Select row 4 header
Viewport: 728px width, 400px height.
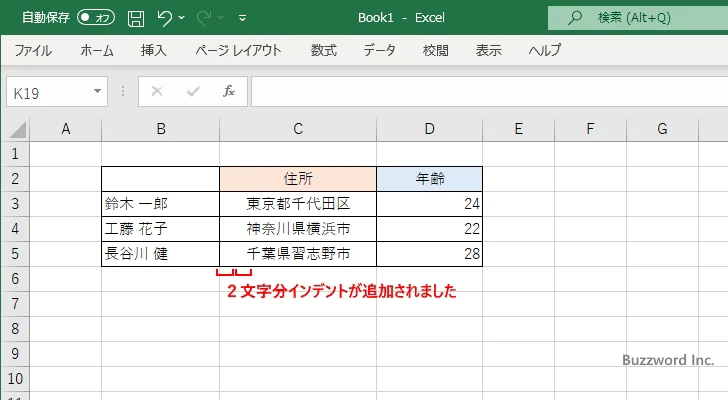(x=15, y=229)
